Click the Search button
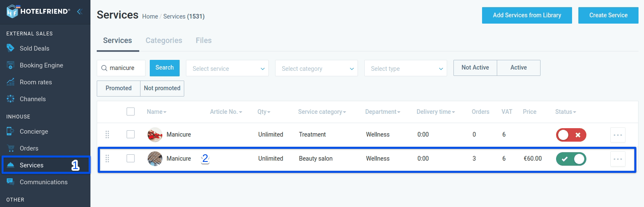 (x=164, y=67)
